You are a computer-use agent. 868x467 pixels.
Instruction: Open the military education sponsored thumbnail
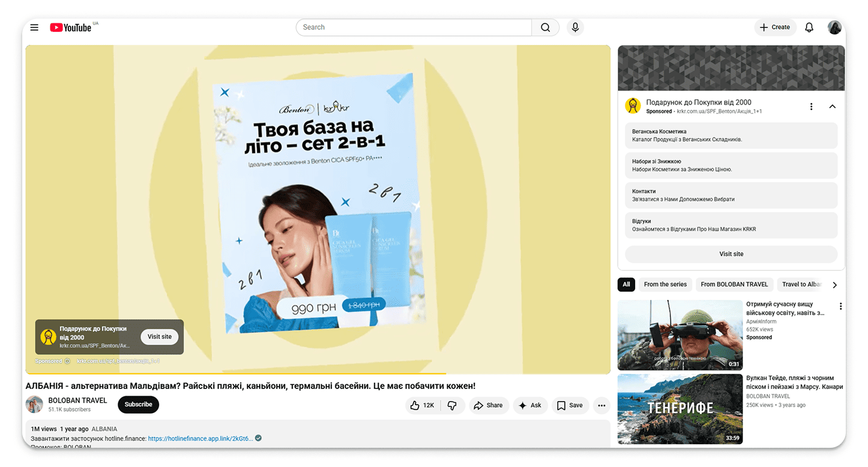680,335
